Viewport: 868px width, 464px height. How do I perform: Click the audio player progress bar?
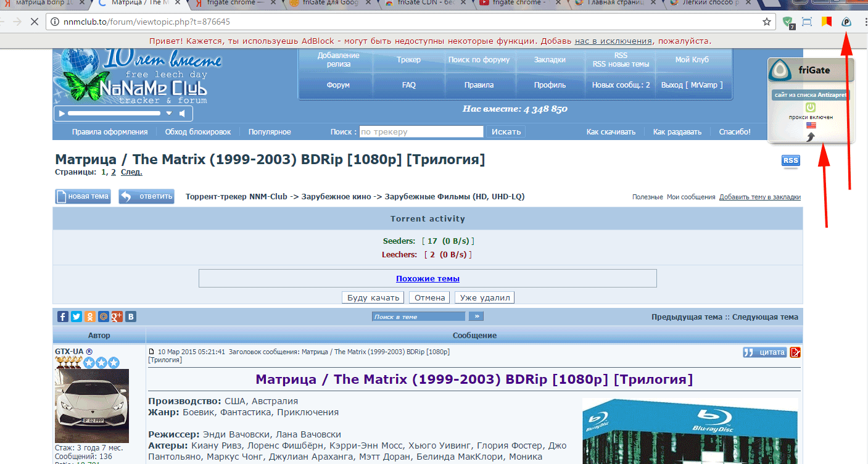(114, 114)
